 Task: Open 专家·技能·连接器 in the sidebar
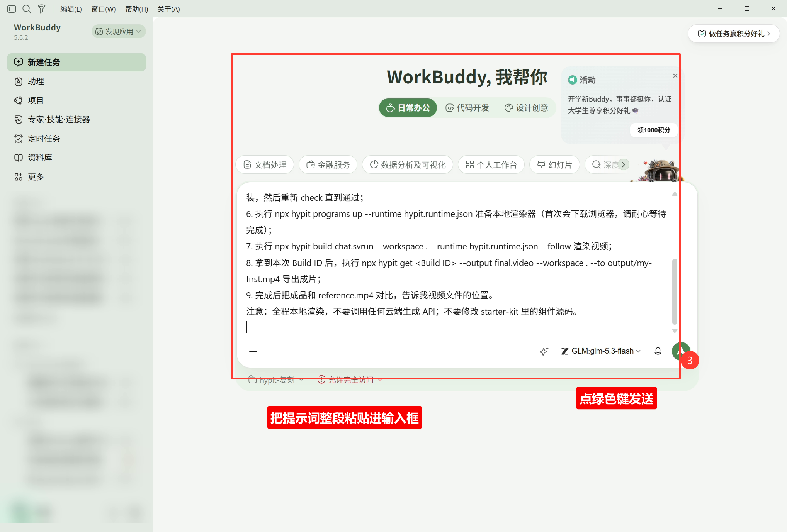(x=76, y=119)
